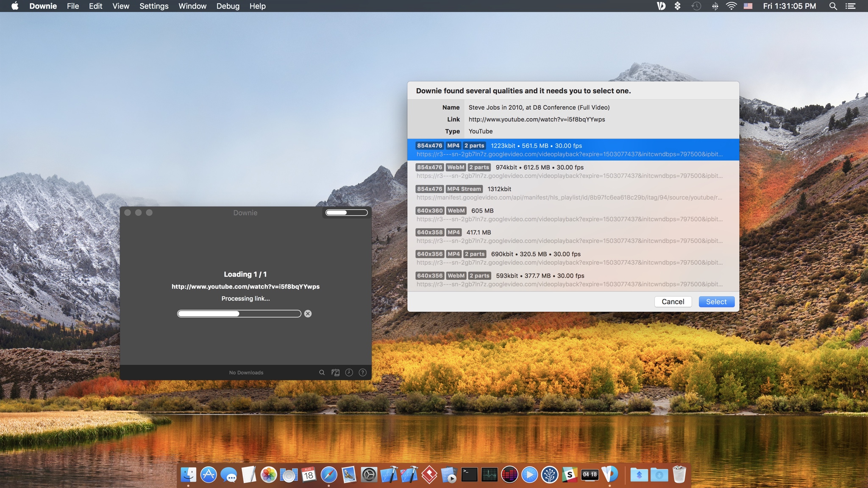This screenshot has width=868, height=488.
Task: Click the search icon in Downie window
Action: click(322, 372)
